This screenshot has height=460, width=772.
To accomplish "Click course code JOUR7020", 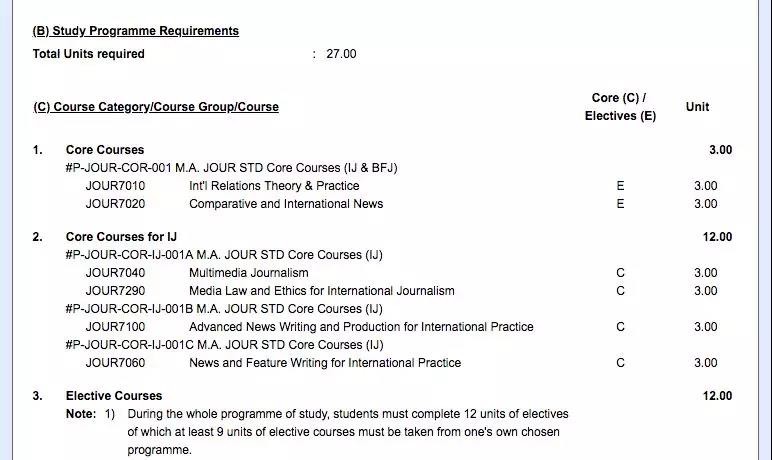I will [115, 204].
